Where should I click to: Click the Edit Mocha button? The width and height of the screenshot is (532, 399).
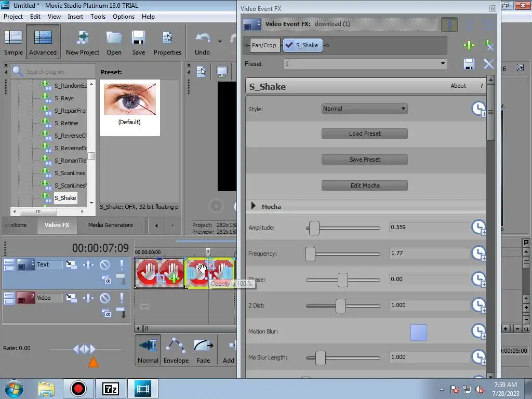tap(364, 185)
